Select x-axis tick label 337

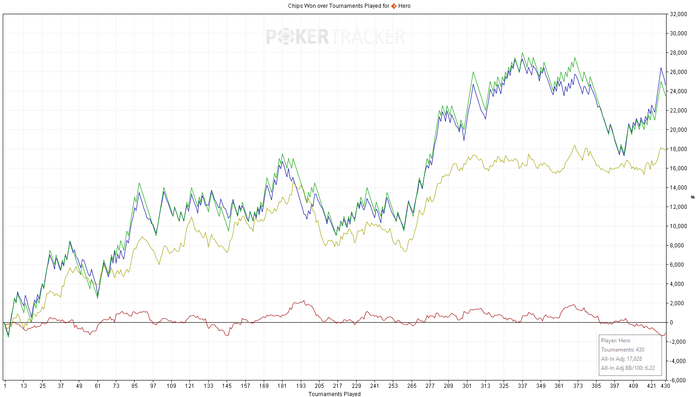[x=522, y=385]
